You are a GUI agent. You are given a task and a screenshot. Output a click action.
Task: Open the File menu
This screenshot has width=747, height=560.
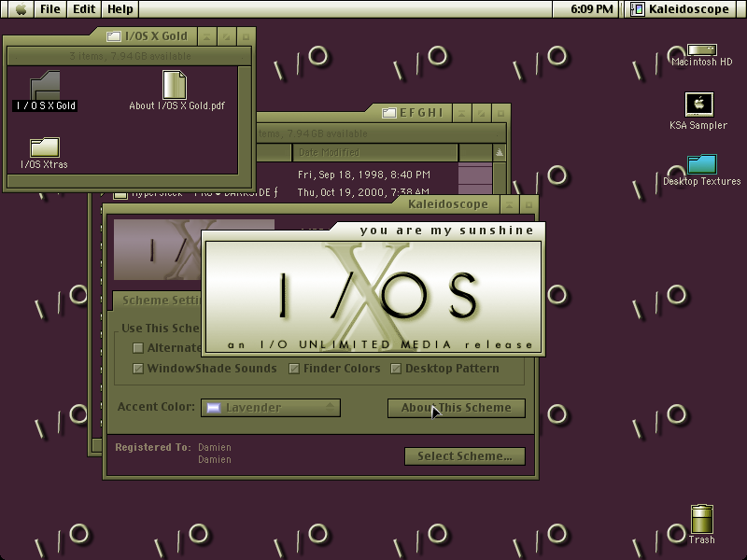click(x=50, y=9)
